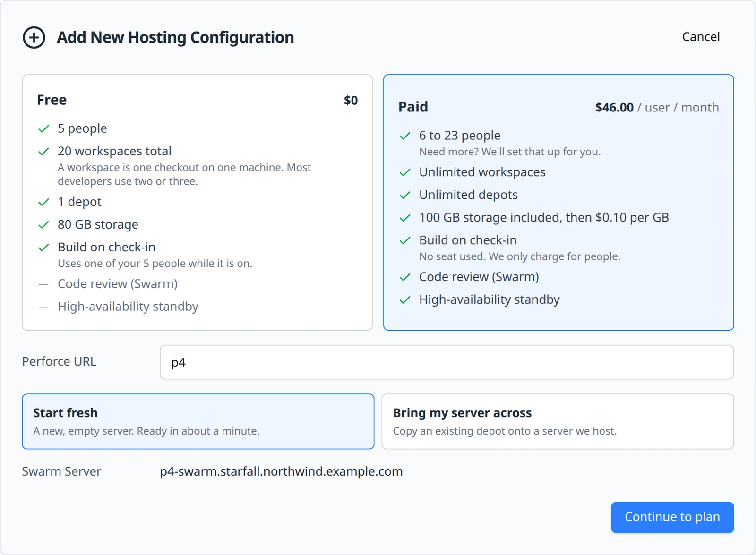Click checkmark beside Paid plan Build on check-in
The image size is (756, 555).
tap(405, 240)
